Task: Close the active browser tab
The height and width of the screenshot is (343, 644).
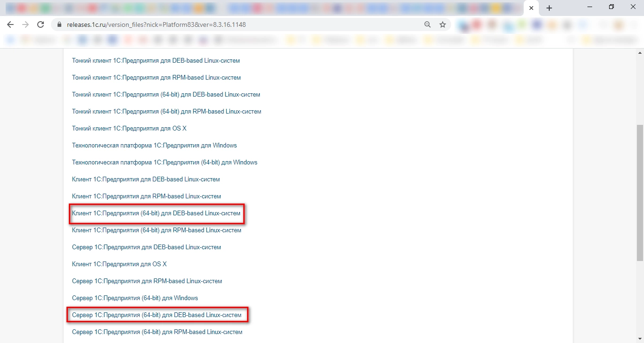Action: pyautogui.click(x=531, y=8)
